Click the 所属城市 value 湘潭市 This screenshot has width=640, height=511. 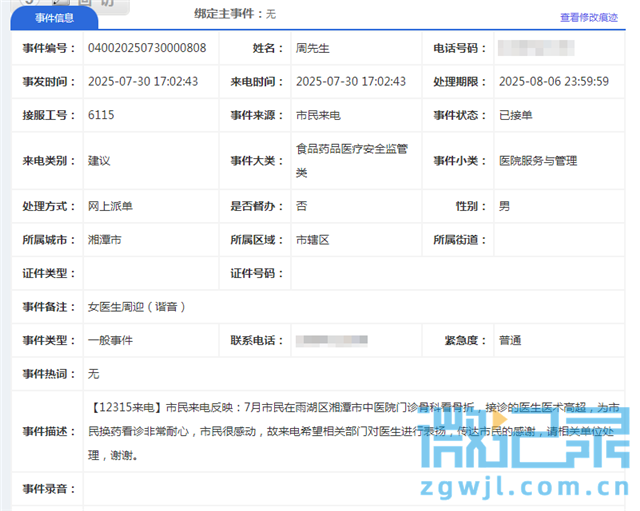[x=105, y=240]
